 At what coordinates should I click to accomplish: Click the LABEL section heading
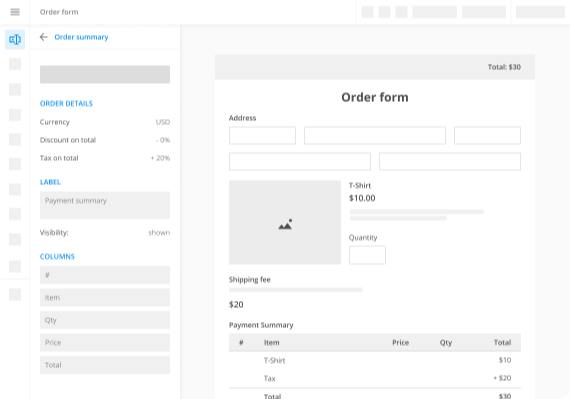click(50, 182)
